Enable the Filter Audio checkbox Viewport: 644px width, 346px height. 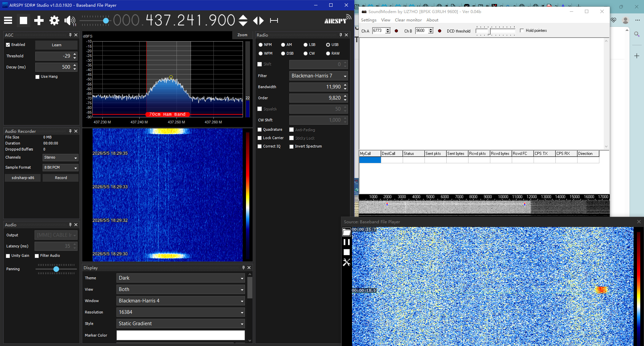point(37,256)
